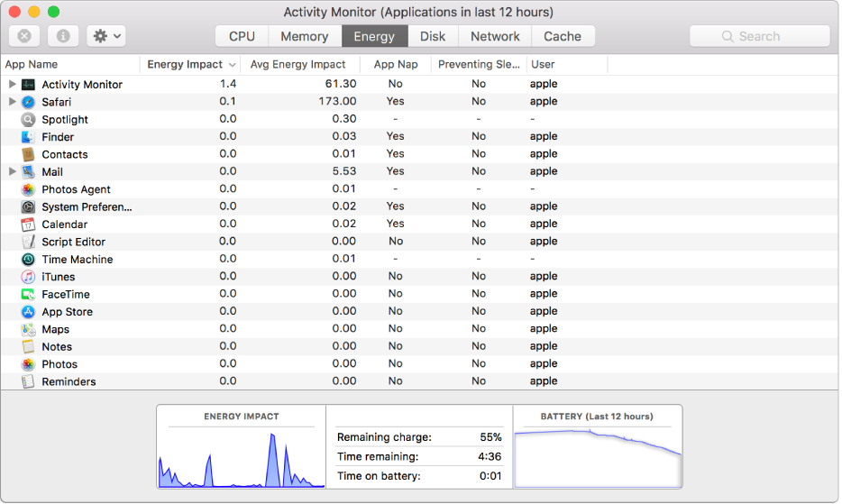Click the Safari compass icon
The width and height of the screenshot is (842, 504).
(x=28, y=102)
